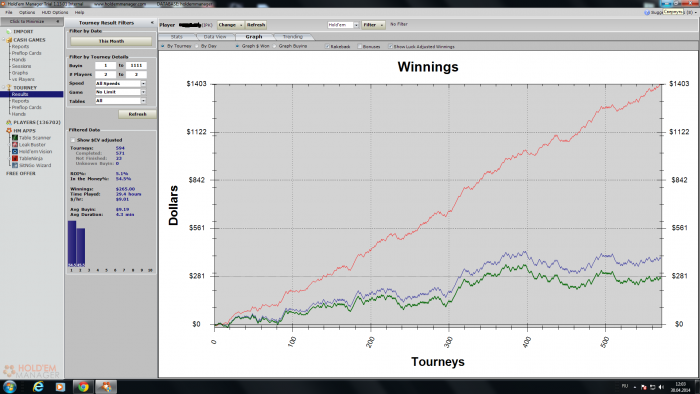This screenshot has width=700, height=394.
Task: Open Graphs under Cash Games
Action: pyautogui.click(x=20, y=73)
